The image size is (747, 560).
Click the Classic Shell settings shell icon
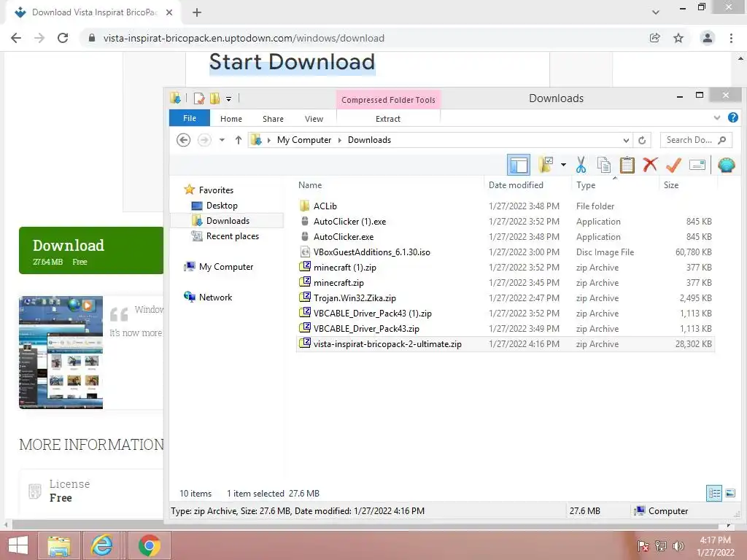(x=726, y=166)
